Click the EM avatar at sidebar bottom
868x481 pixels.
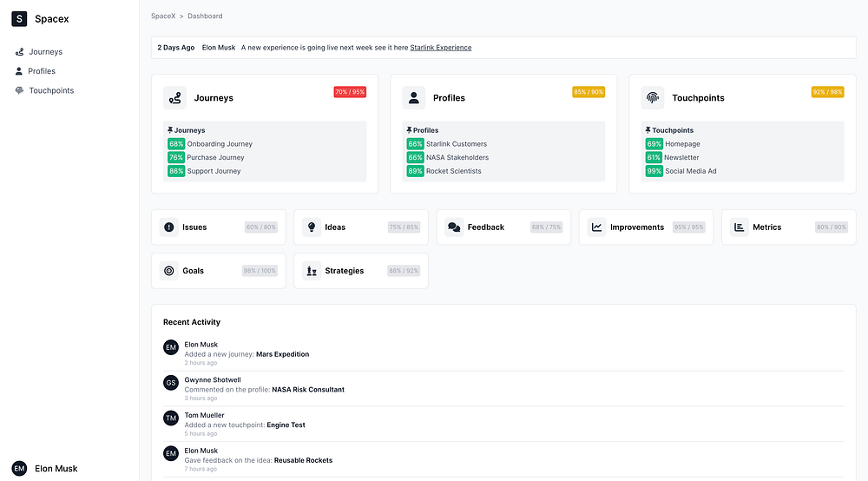point(19,468)
